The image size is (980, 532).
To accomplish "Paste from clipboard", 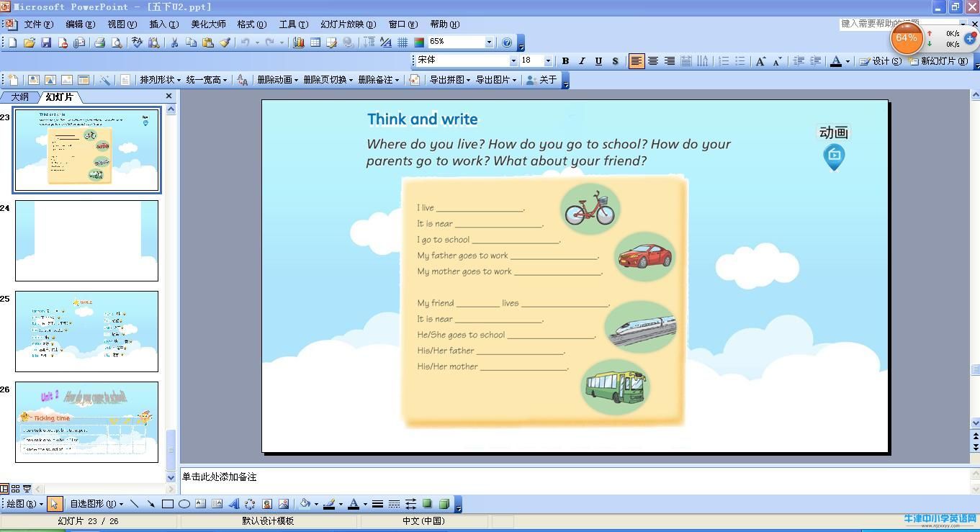I will [x=207, y=42].
